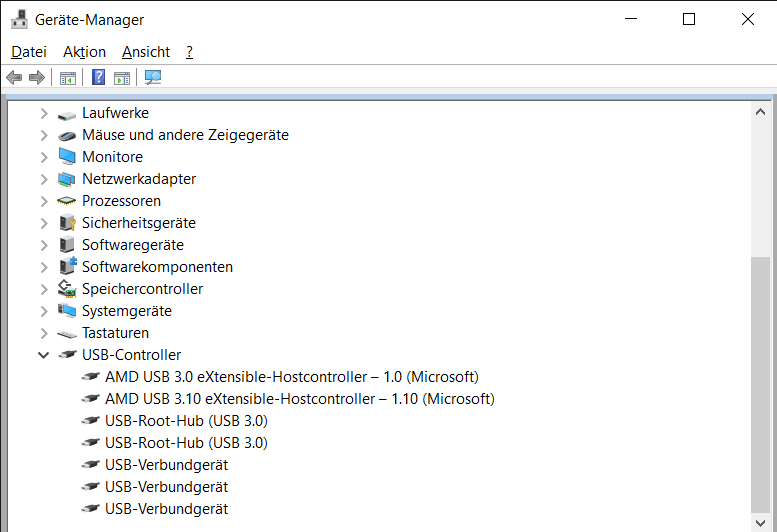Click the Softwarekomponenten puzzle icon
This screenshot has height=532, width=777.
[68, 266]
